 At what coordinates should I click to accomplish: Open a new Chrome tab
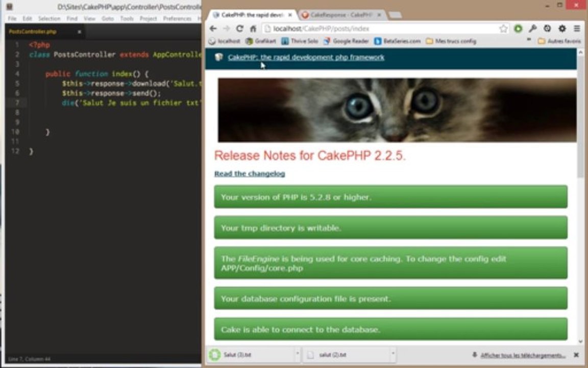[395, 15]
